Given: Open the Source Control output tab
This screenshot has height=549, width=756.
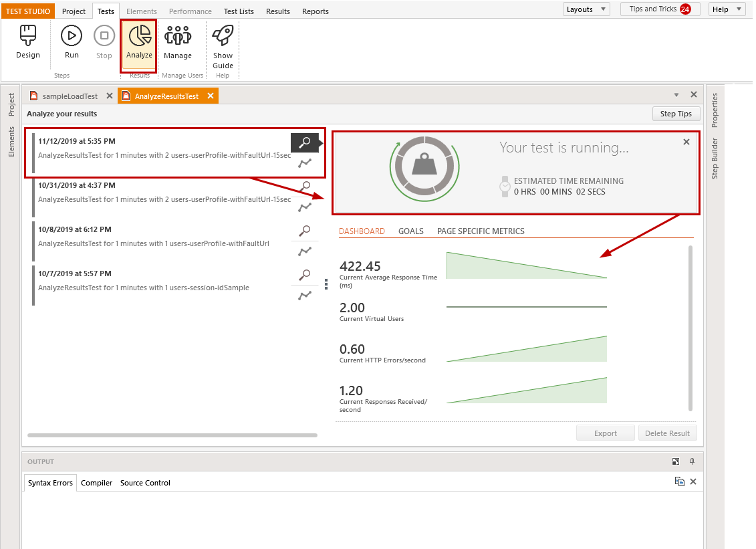Looking at the screenshot, I should click(x=145, y=482).
